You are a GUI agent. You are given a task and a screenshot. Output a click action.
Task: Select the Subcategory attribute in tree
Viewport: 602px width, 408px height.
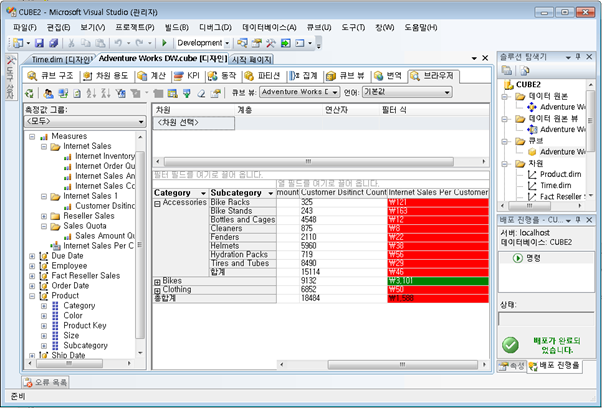85,345
